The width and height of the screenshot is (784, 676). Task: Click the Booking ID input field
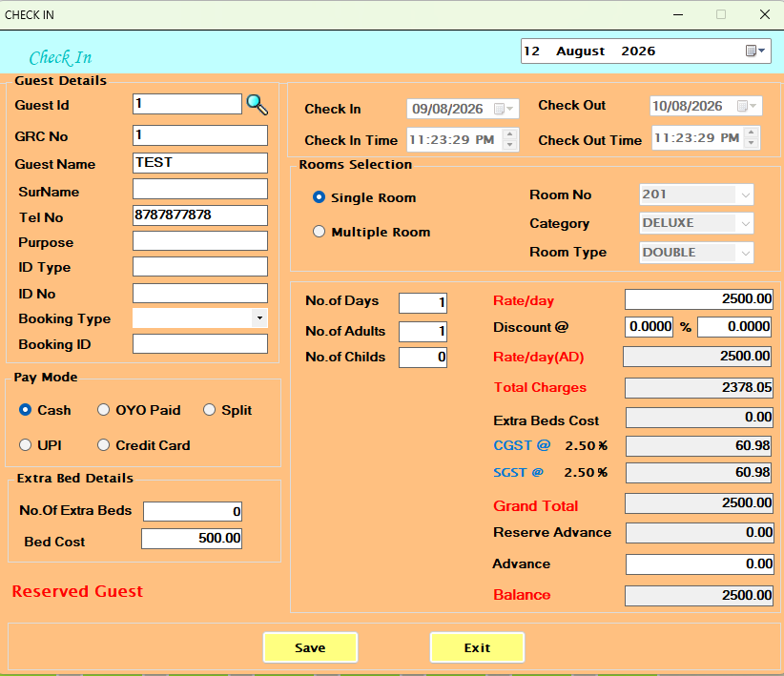pyautogui.click(x=200, y=343)
